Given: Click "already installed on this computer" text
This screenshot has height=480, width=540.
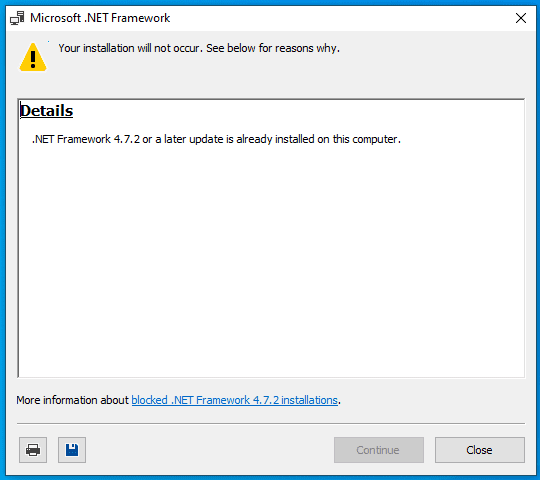Looking at the screenshot, I should pyautogui.click(x=319, y=139).
